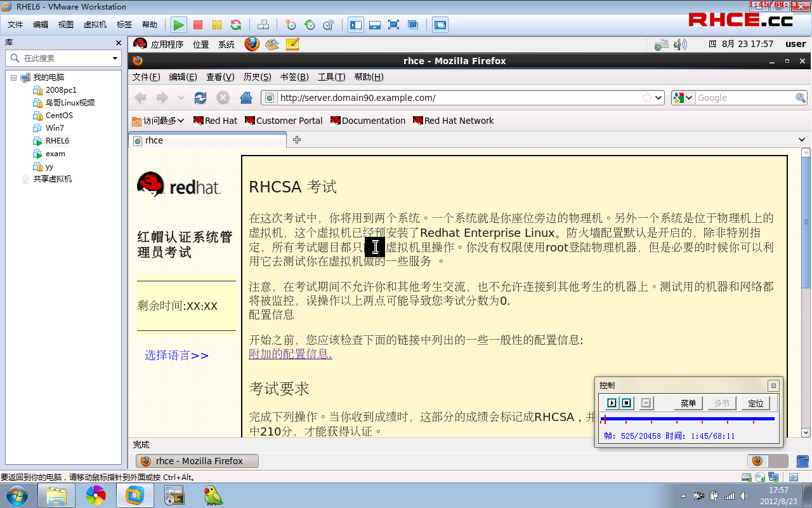
Task: Click the VMware hard disk status icon
Action: [747, 478]
